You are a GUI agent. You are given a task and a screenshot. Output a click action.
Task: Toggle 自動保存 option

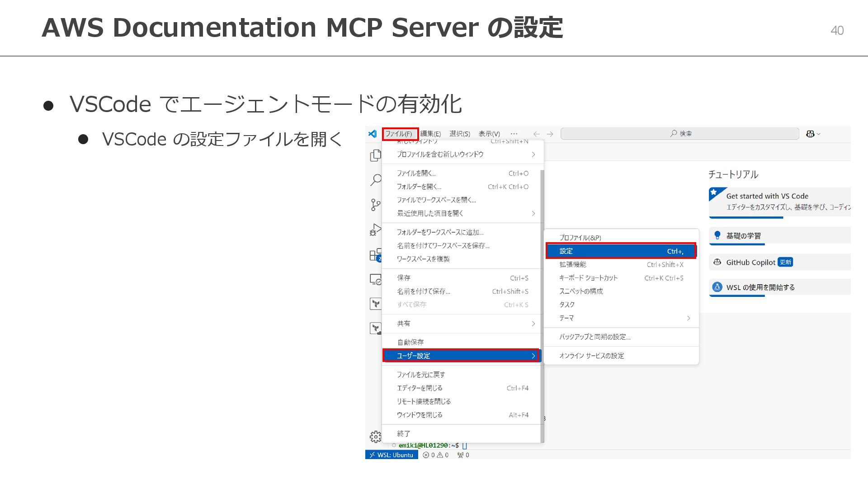[462, 342]
